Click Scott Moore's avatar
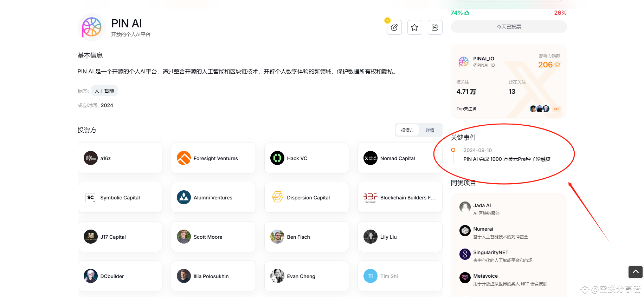Image resolution: width=644 pixels, height=297 pixels. click(184, 237)
